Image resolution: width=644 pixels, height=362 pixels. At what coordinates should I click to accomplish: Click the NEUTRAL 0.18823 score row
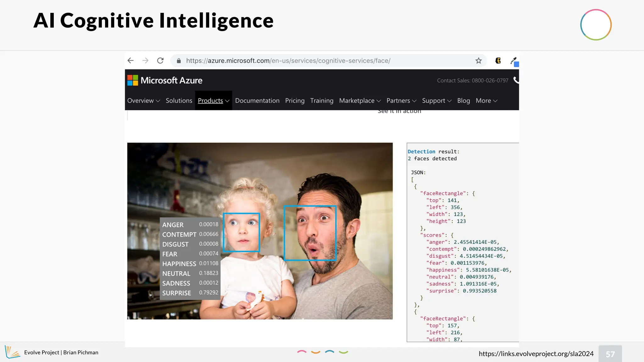190,273
